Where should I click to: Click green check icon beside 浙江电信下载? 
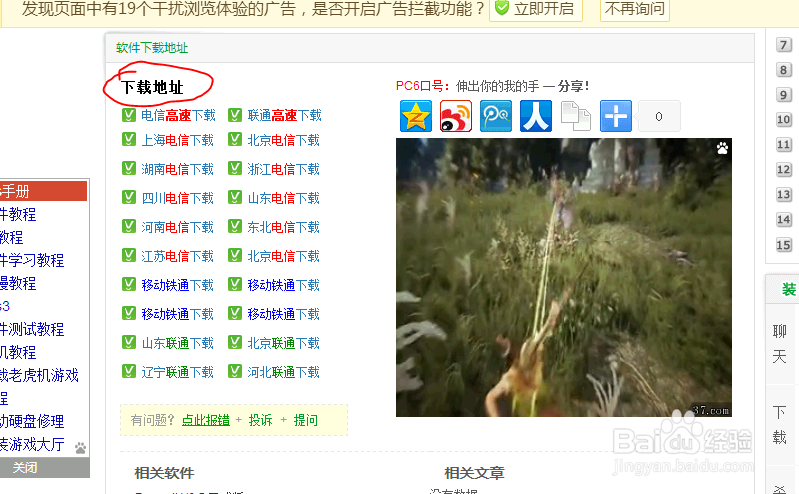pos(235,168)
